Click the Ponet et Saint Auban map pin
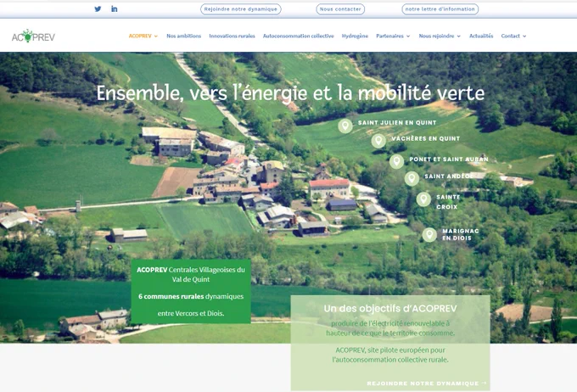This screenshot has width=577, height=392. click(x=397, y=161)
